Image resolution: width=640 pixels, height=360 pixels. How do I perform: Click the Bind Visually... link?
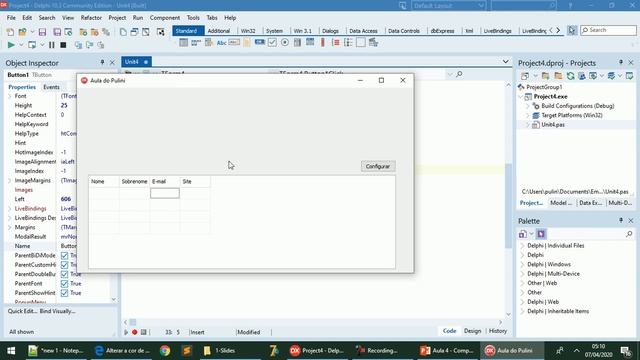click(x=58, y=311)
